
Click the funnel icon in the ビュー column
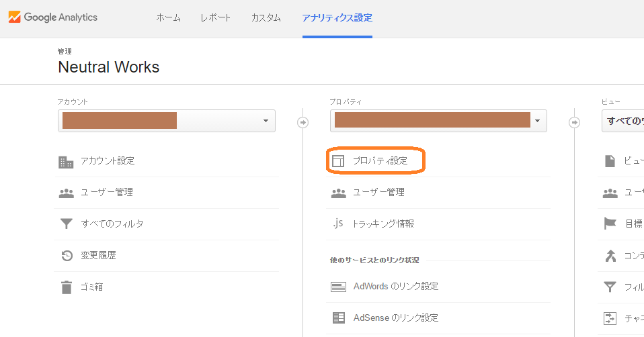(610, 287)
